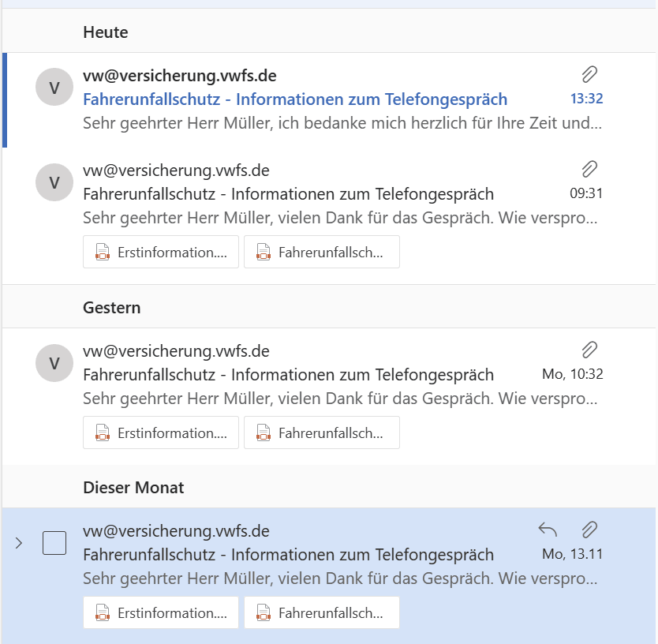
Task: Tick the checkbox on the Mo, 13.11 email
Action: click(x=54, y=543)
